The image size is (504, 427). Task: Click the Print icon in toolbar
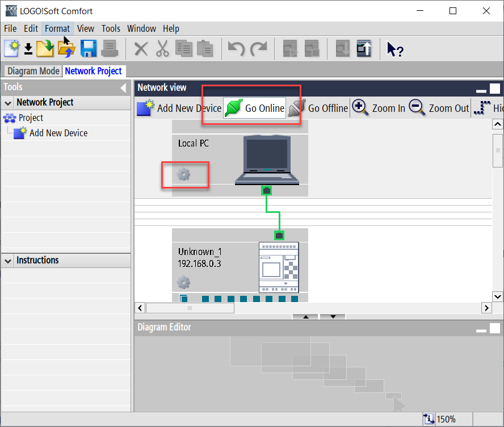pyautogui.click(x=110, y=49)
